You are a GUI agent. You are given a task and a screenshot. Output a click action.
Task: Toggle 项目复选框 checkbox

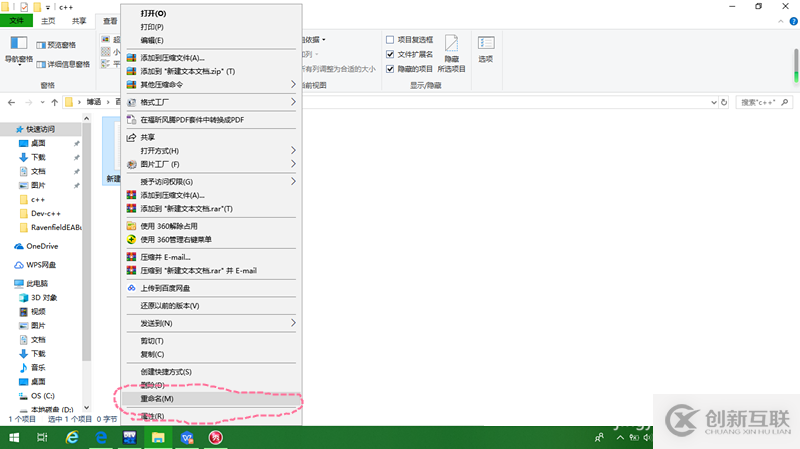[x=390, y=39]
